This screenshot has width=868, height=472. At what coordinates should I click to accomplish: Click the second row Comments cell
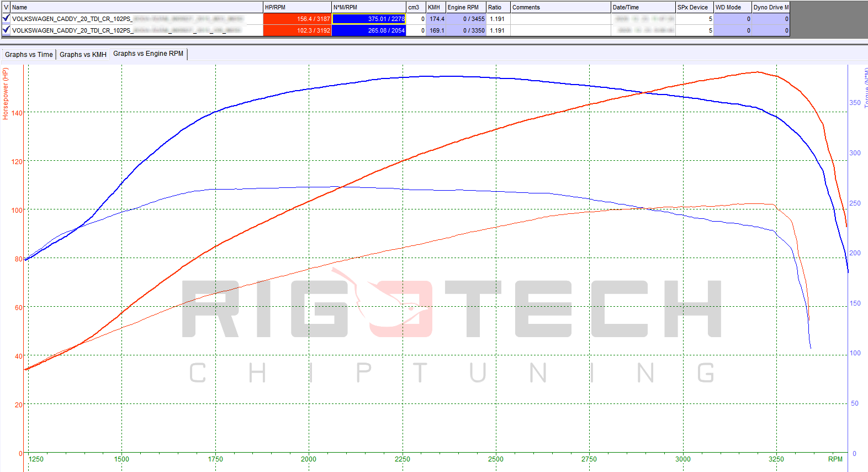coord(560,30)
